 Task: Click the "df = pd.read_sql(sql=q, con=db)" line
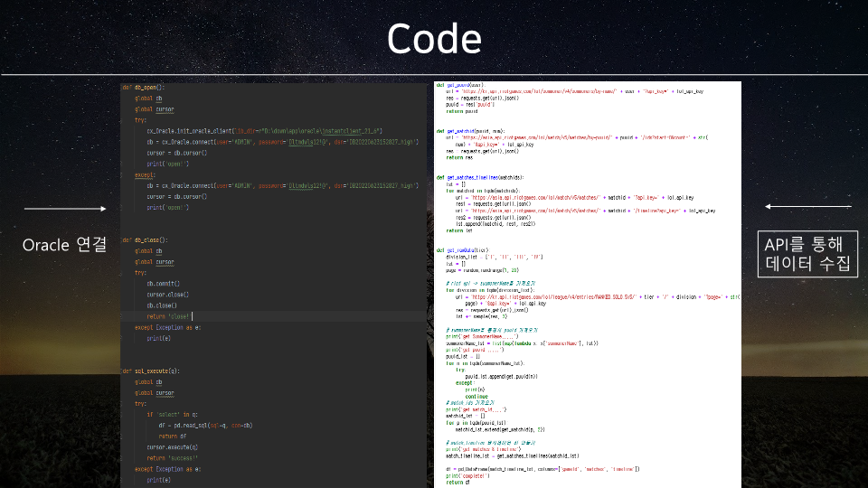click(x=205, y=426)
